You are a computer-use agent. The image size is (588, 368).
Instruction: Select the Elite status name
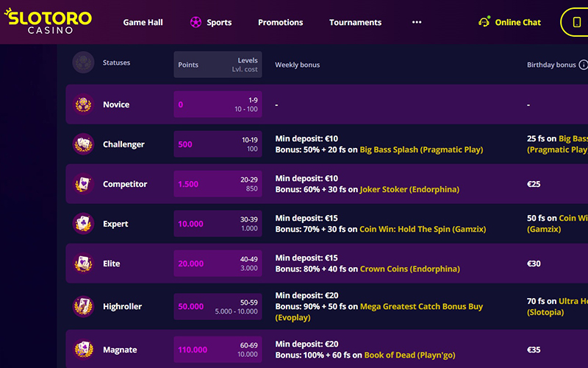click(x=112, y=263)
